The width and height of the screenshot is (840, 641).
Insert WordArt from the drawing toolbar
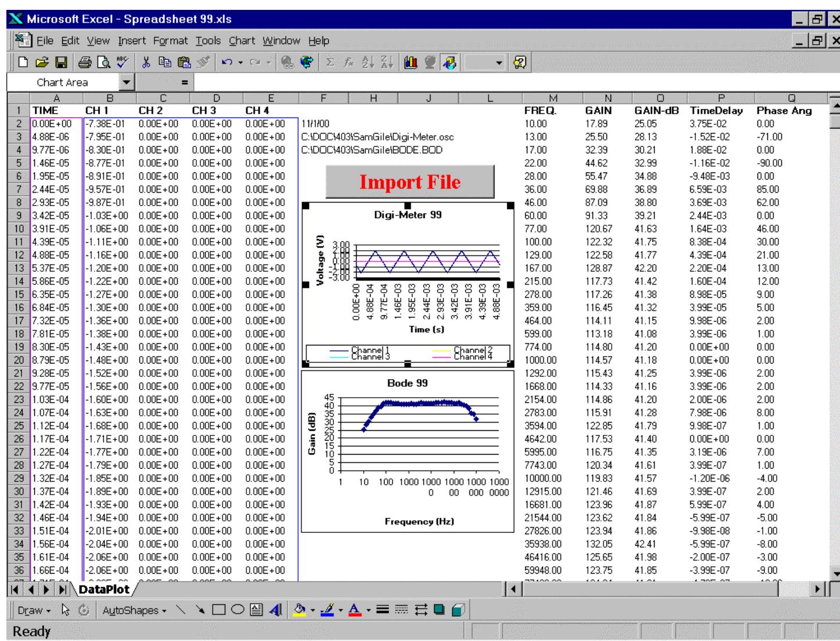276,610
